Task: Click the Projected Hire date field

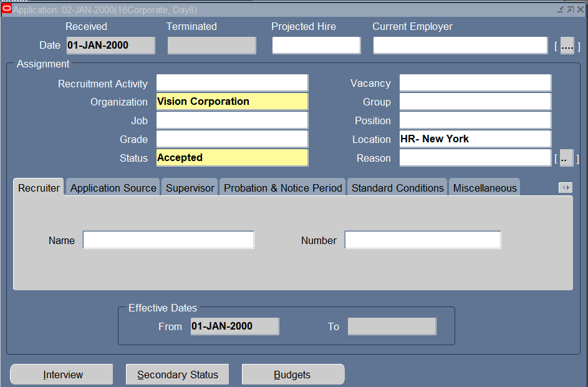Action: [x=316, y=46]
